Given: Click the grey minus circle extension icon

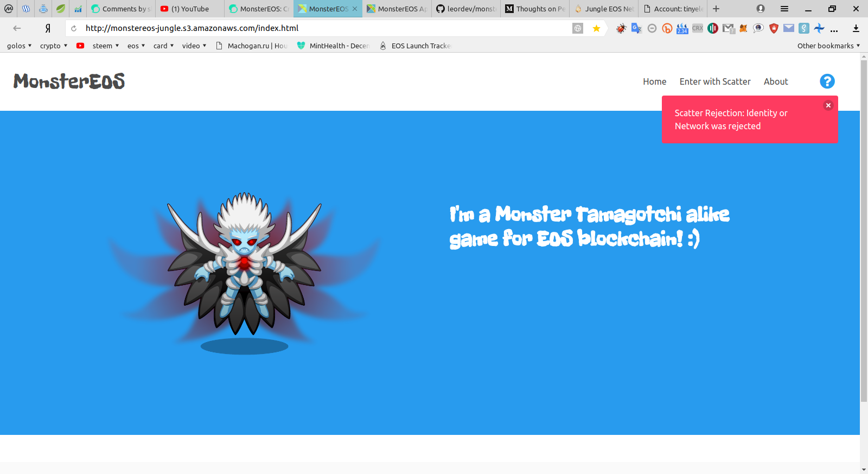Looking at the screenshot, I should coord(652,28).
